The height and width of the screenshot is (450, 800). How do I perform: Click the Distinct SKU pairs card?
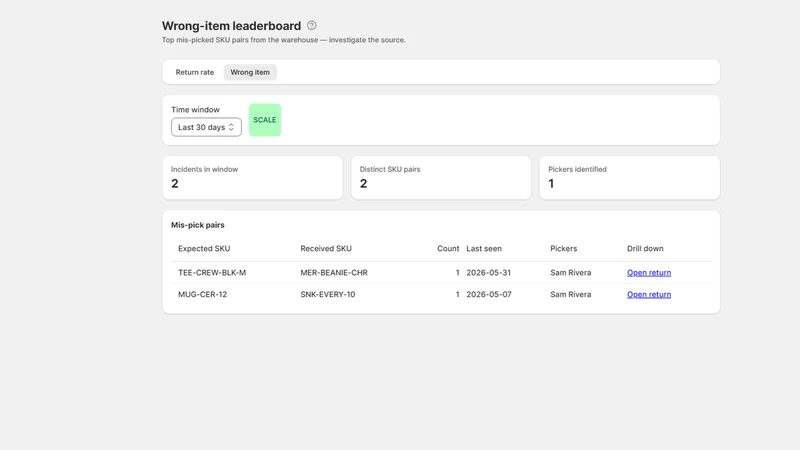coord(441,178)
